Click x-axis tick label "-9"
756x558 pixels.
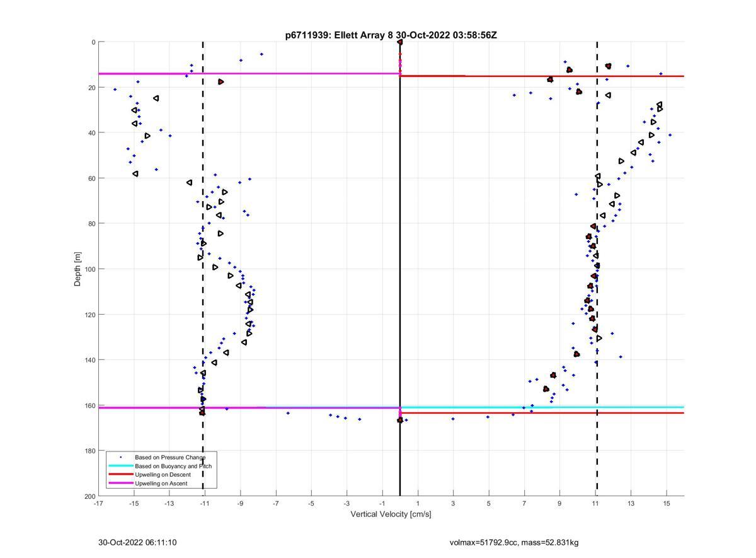(240, 503)
